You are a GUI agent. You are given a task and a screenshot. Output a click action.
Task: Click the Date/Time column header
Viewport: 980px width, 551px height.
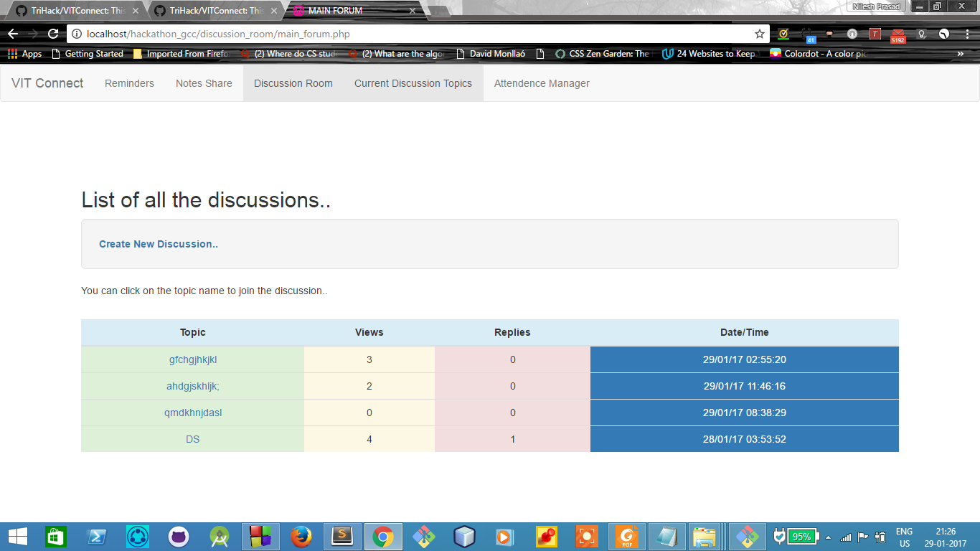click(x=745, y=332)
